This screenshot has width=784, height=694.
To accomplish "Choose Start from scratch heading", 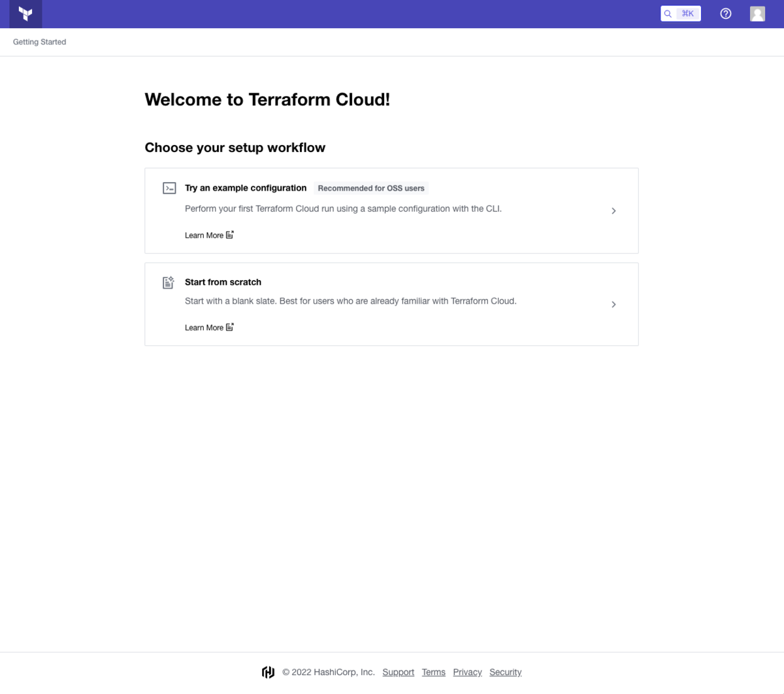I will (223, 282).
